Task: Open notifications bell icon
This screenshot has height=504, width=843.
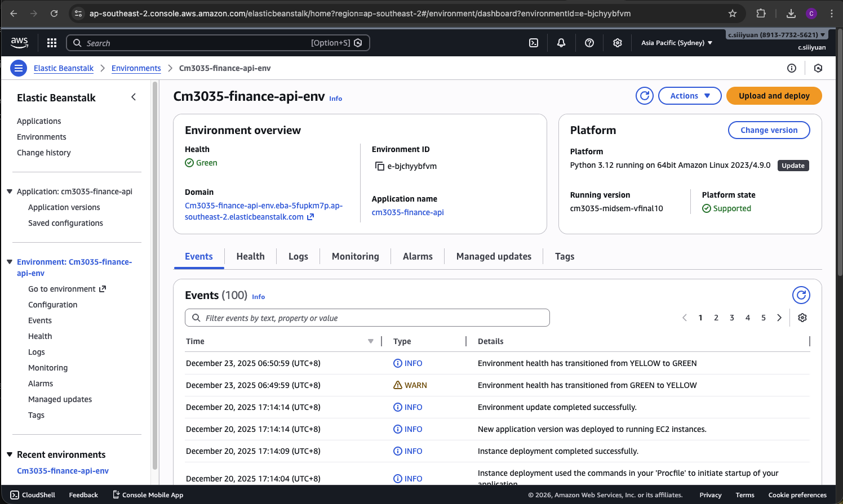Action: (561, 43)
